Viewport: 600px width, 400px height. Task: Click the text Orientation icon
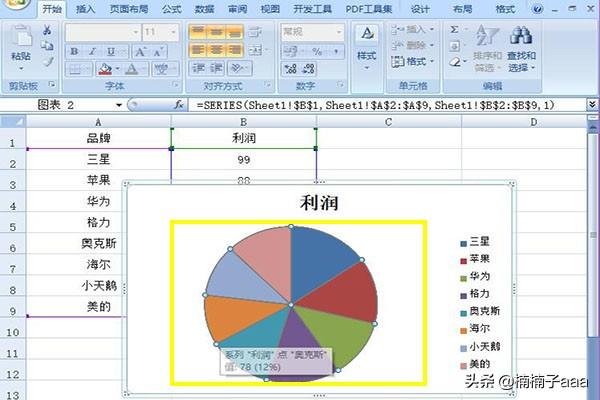pos(237,69)
